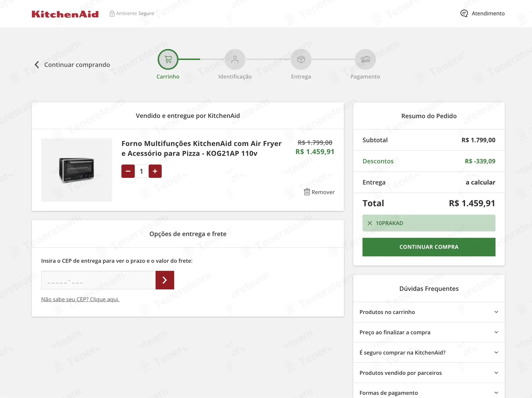Image resolution: width=532 pixels, height=398 pixels.
Task: Select the Entrega box step icon
Action: pyautogui.click(x=301, y=59)
